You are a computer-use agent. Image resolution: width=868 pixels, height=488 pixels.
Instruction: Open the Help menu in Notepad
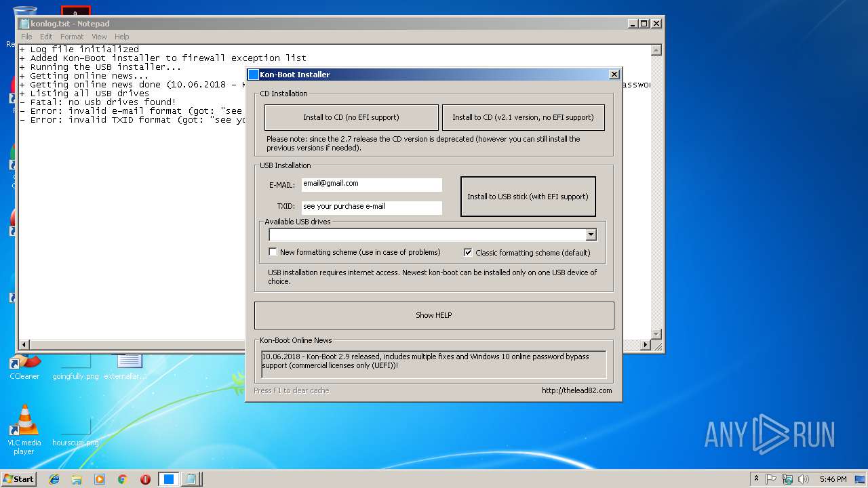tap(121, 37)
